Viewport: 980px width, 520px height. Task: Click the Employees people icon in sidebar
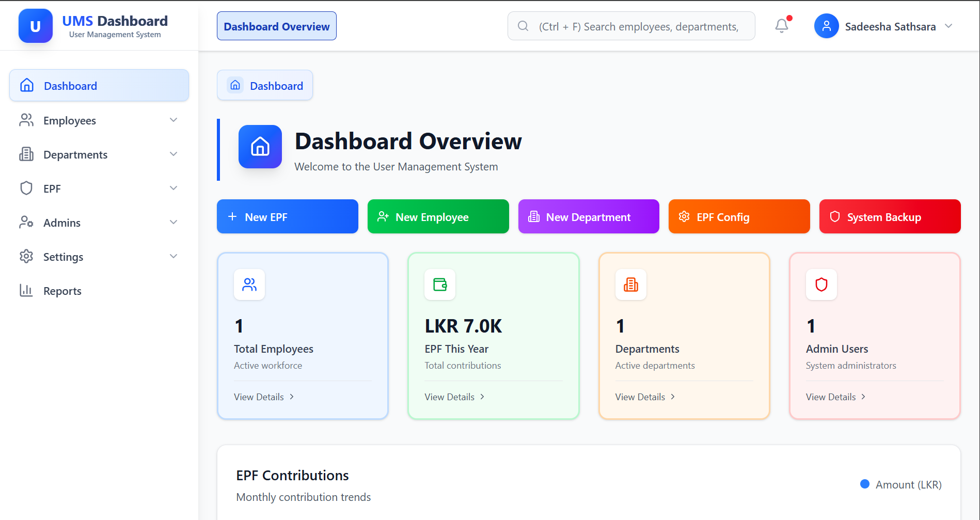coord(26,120)
